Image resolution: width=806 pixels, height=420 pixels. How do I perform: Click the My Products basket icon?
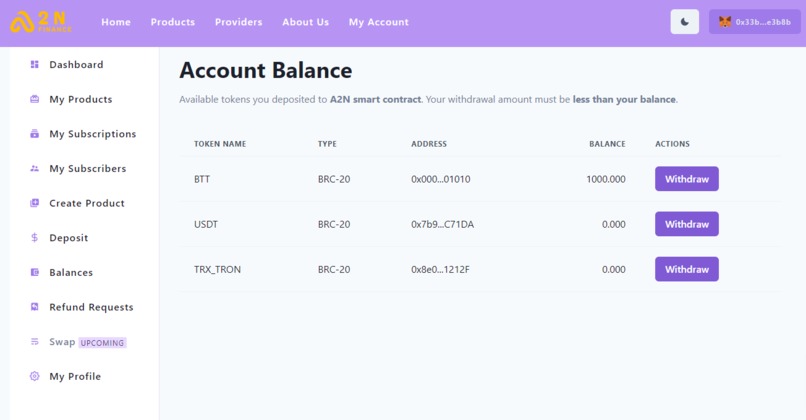point(34,99)
